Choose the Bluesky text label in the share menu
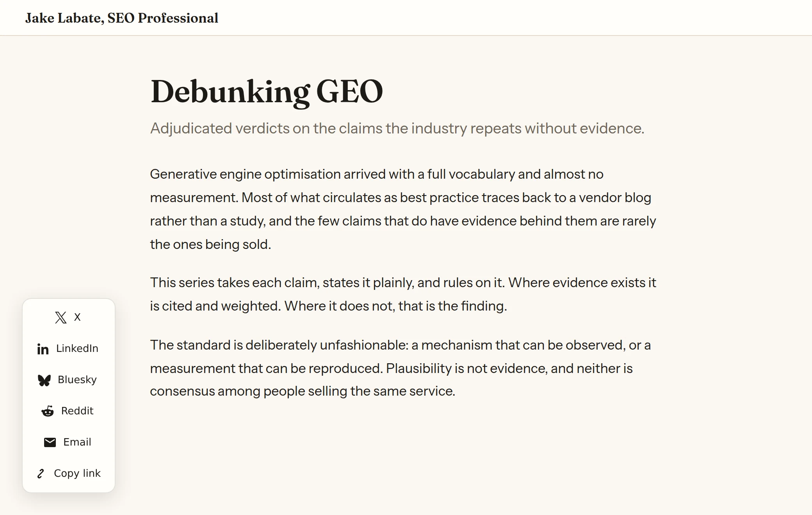 pos(77,380)
